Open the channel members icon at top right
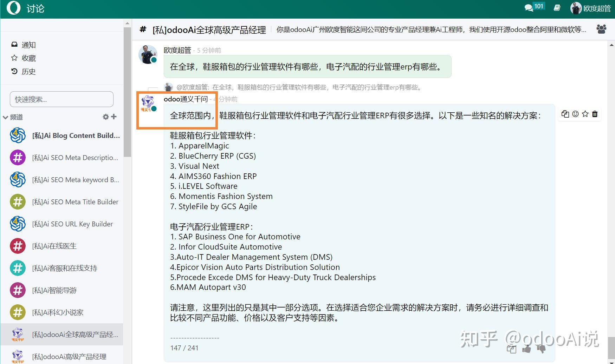Viewport: 615px width, 364px height. point(602,29)
